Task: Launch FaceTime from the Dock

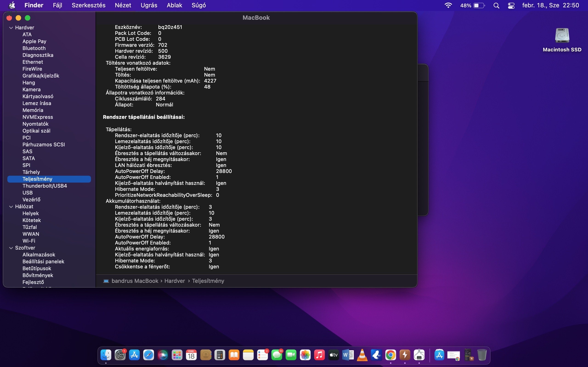Action: (x=291, y=355)
